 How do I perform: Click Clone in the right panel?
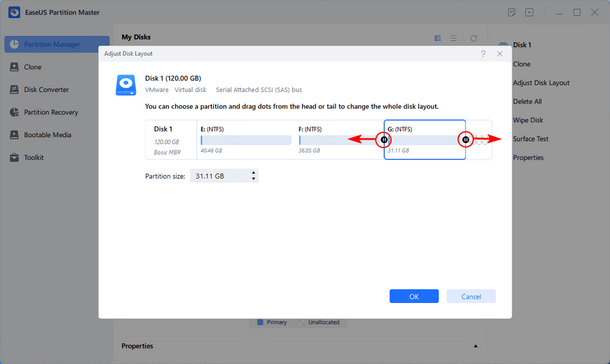tap(522, 64)
